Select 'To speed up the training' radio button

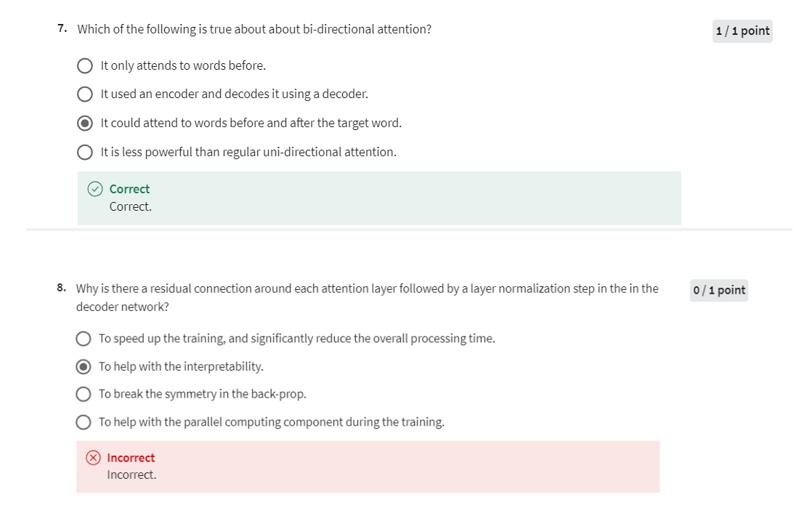pyautogui.click(x=84, y=339)
